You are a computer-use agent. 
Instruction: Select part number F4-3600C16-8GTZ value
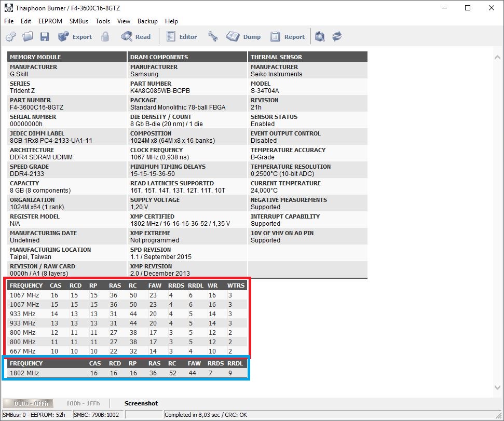37,107
